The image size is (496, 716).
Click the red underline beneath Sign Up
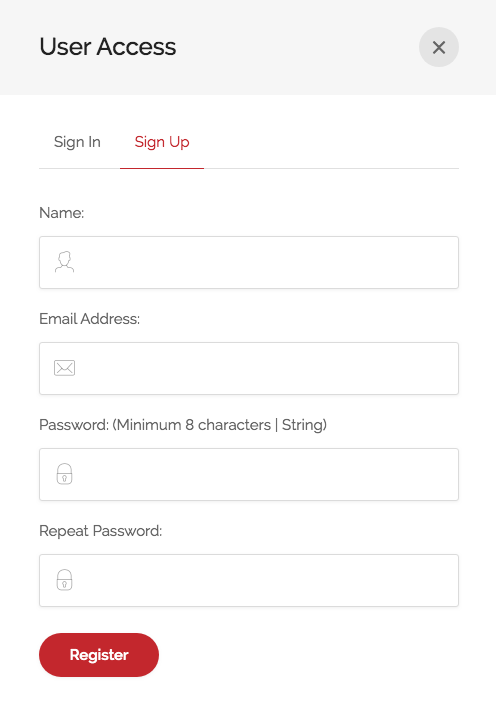coord(162,168)
